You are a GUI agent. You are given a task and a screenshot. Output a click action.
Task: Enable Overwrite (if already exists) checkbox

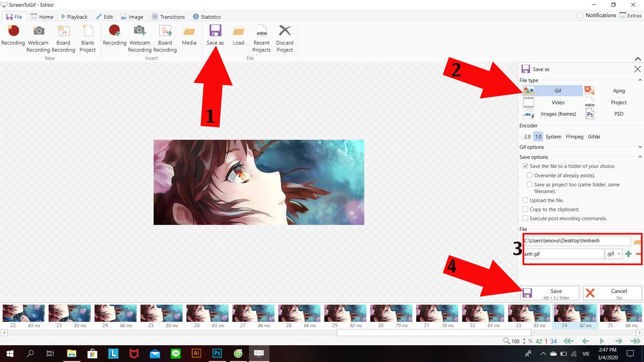(x=530, y=175)
